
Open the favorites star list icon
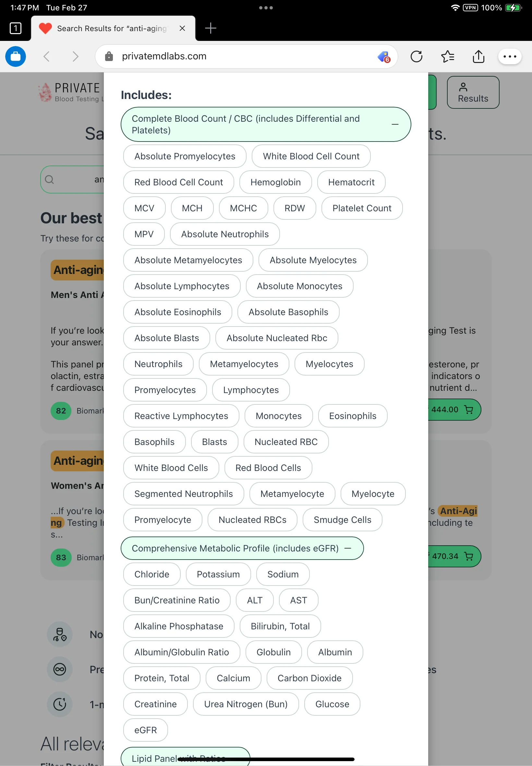447,56
